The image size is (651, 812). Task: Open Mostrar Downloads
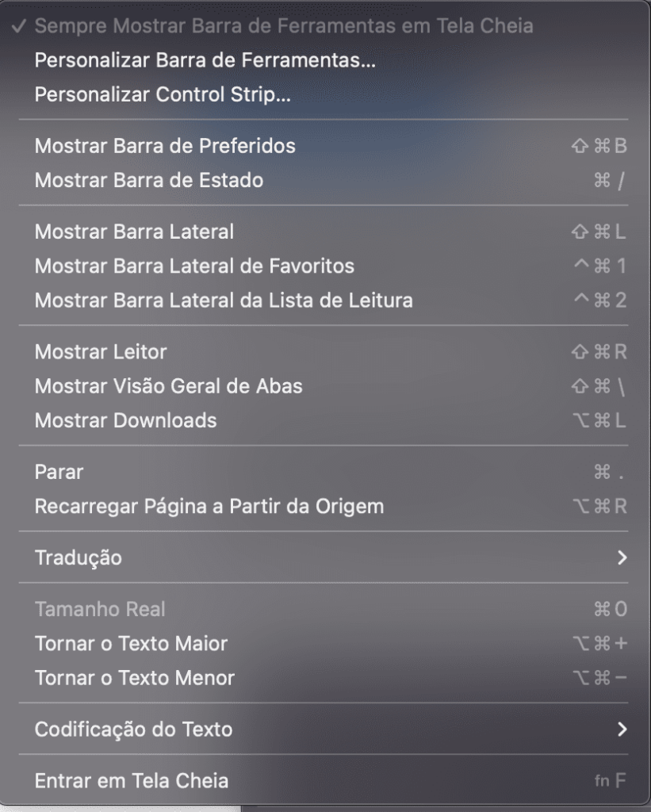tap(125, 420)
